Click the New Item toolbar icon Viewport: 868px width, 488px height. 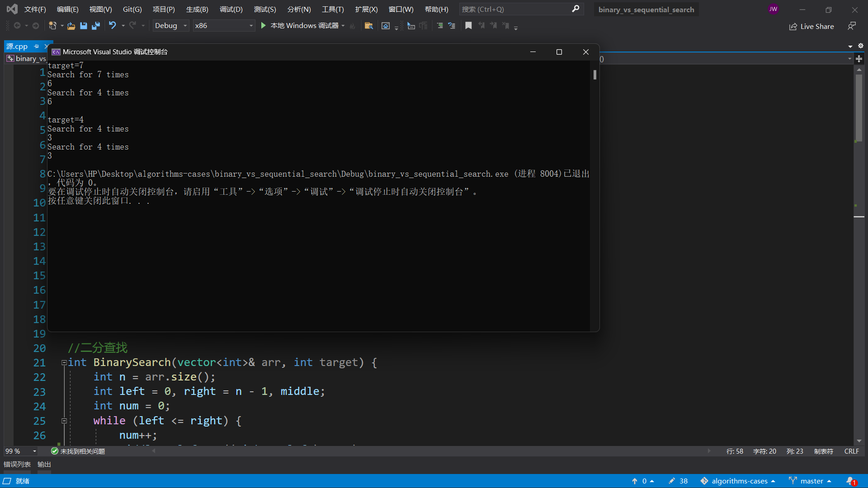click(52, 26)
